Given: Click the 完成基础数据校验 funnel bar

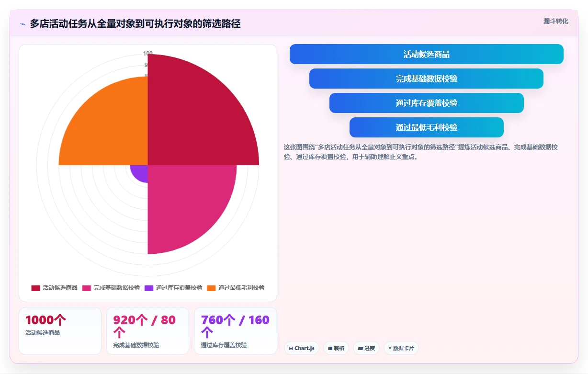Looking at the screenshot, I should coord(426,79).
